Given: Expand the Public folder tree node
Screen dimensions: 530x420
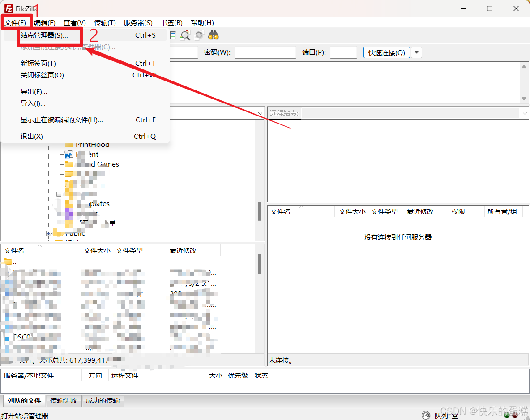Looking at the screenshot, I should [49, 233].
